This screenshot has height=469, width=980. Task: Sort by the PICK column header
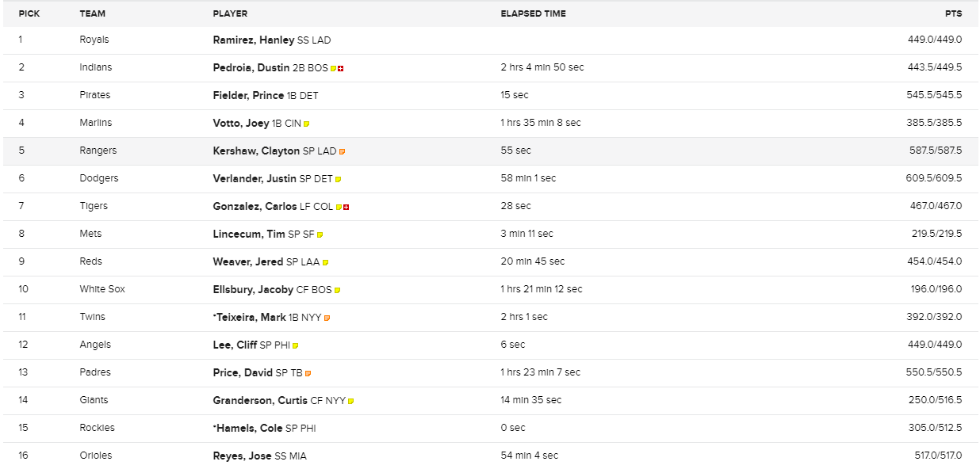click(29, 13)
